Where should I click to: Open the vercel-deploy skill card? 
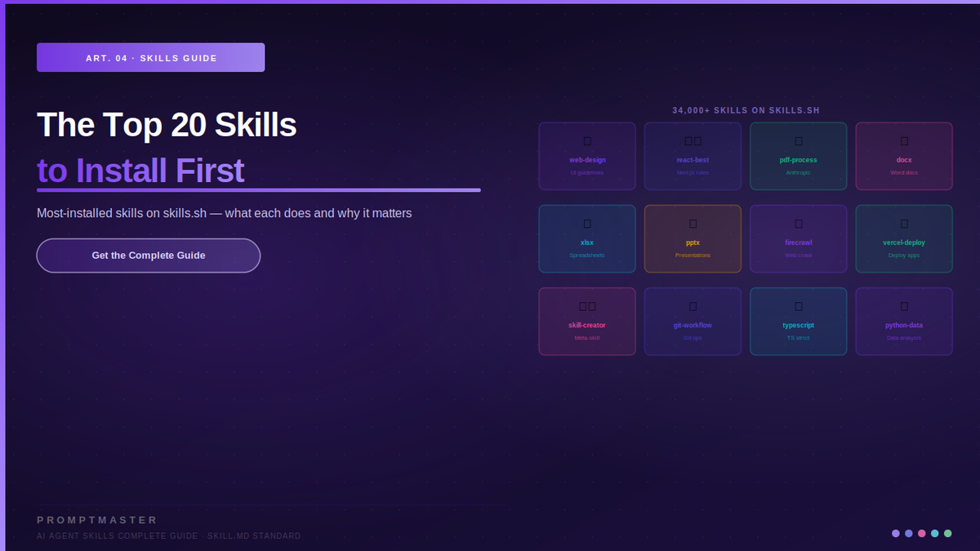pyautogui.click(x=904, y=238)
